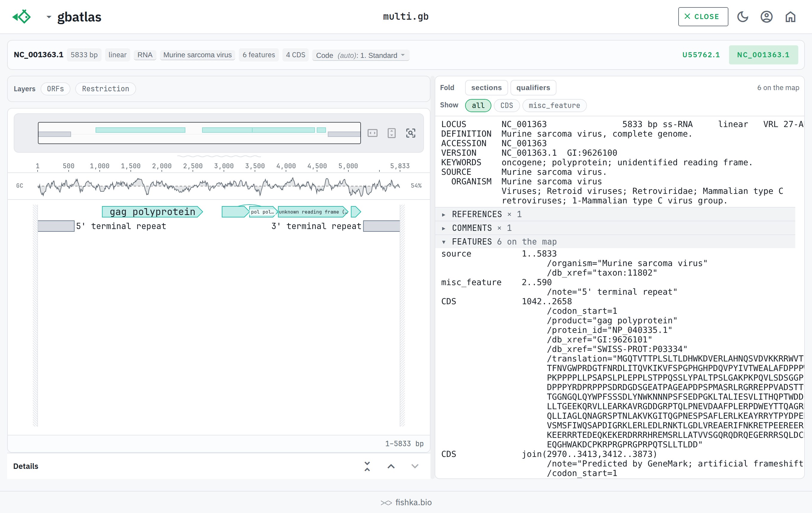The image size is (812, 513).
Task: Click the 1–5833 bp range status
Action: point(404,444)
